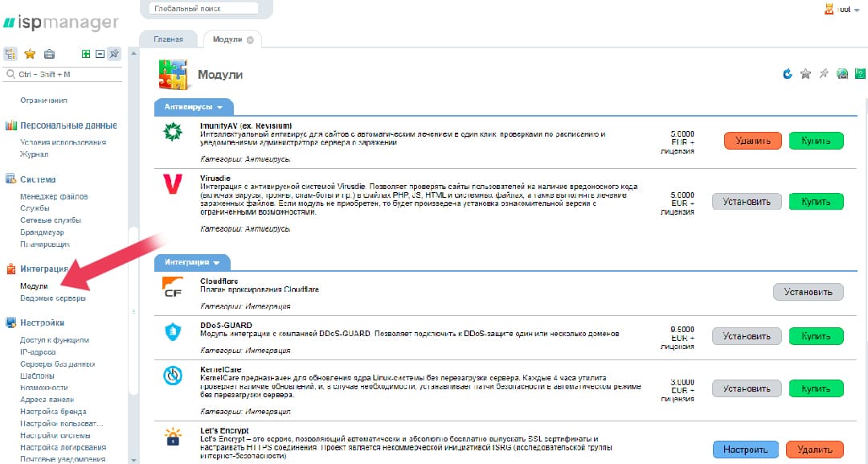Add Модули page to favorites star icon
This screenshot has width=868, height=464.
coord(805,74)
